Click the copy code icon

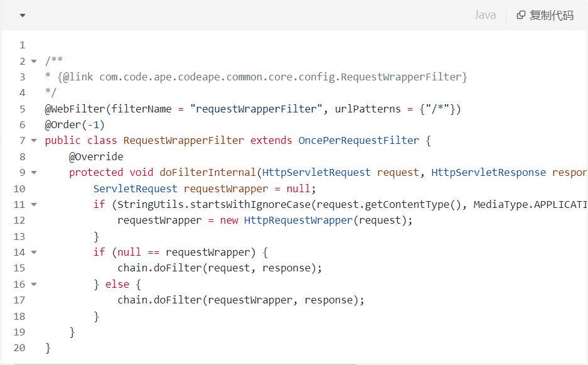pyautogui.click(x=521, y=15)
